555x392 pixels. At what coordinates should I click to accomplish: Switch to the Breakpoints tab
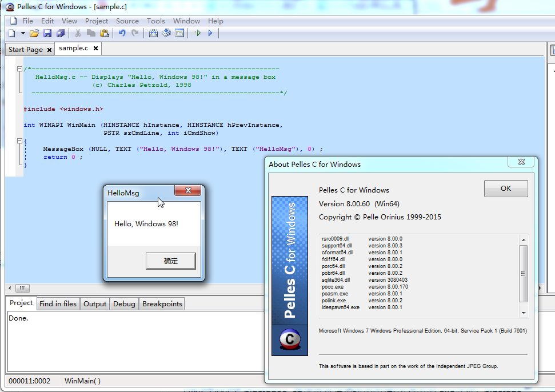[x=162, y=304]
